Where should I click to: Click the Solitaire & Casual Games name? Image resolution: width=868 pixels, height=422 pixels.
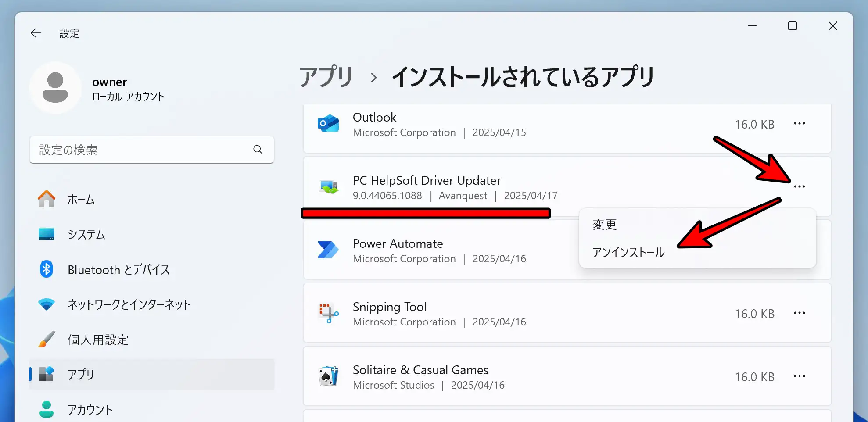click(420, 370)
